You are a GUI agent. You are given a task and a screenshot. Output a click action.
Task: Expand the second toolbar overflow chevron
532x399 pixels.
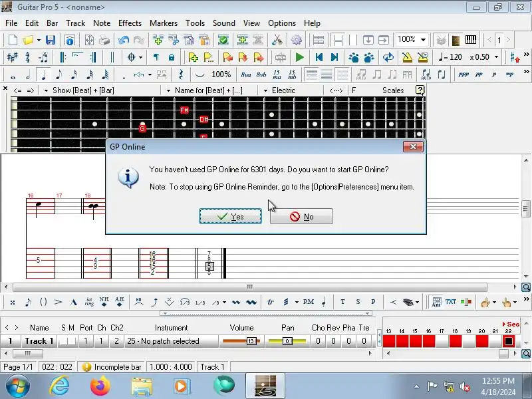(x=526, y=55)
